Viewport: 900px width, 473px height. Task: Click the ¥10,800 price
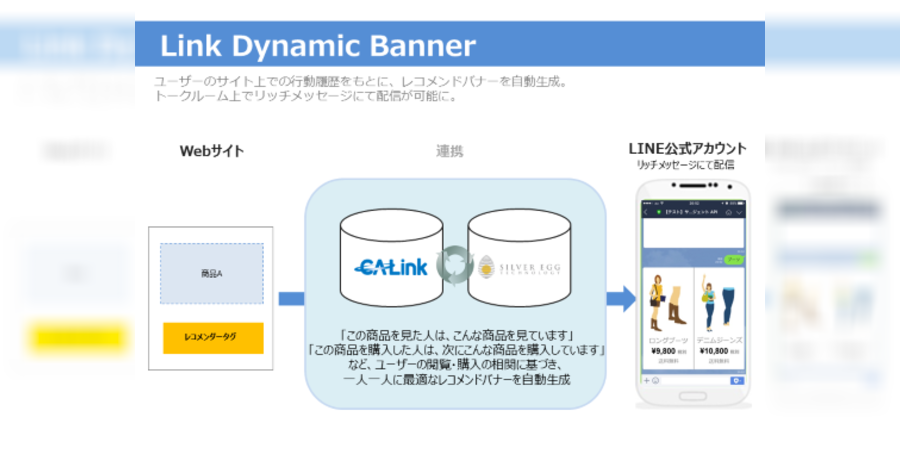point(713,351)
